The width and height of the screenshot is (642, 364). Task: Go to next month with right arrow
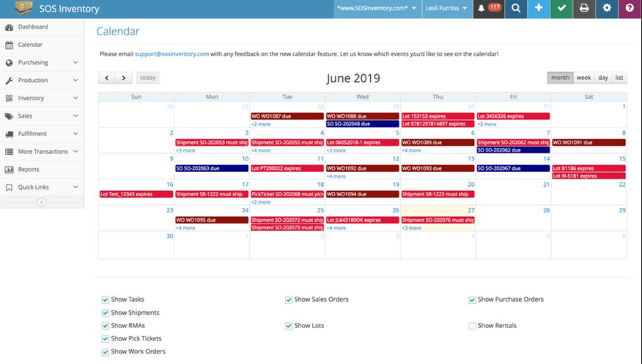coord(124,78)
